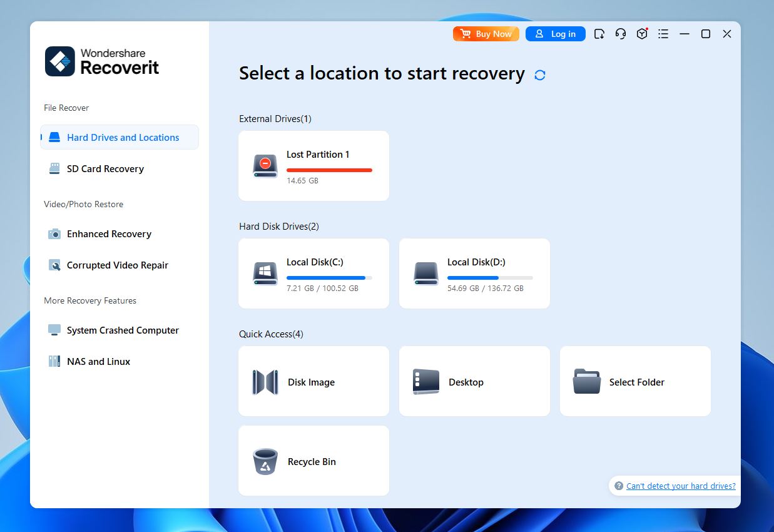Click the Select Folder folder icon

pyautogui.click(x=587, y=382)
